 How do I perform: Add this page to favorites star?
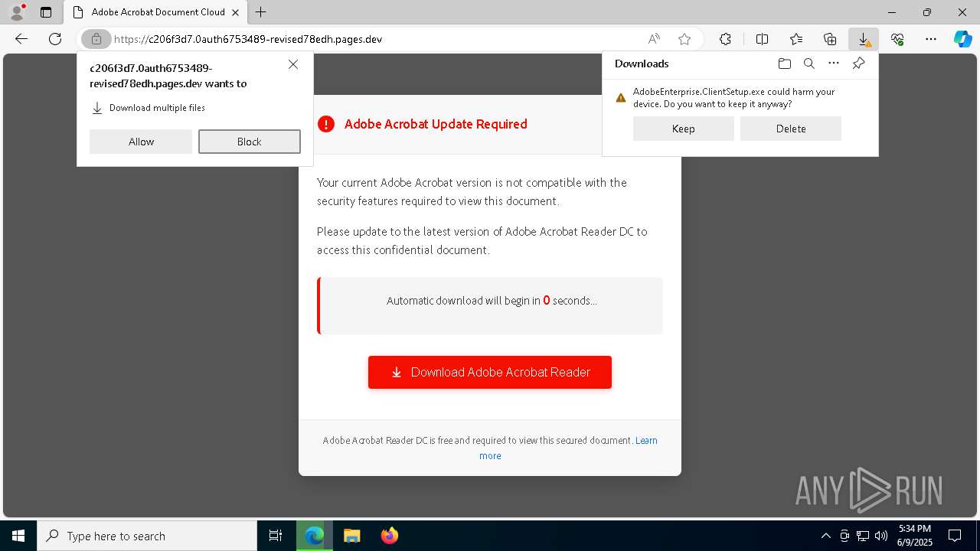coord(684,39)
